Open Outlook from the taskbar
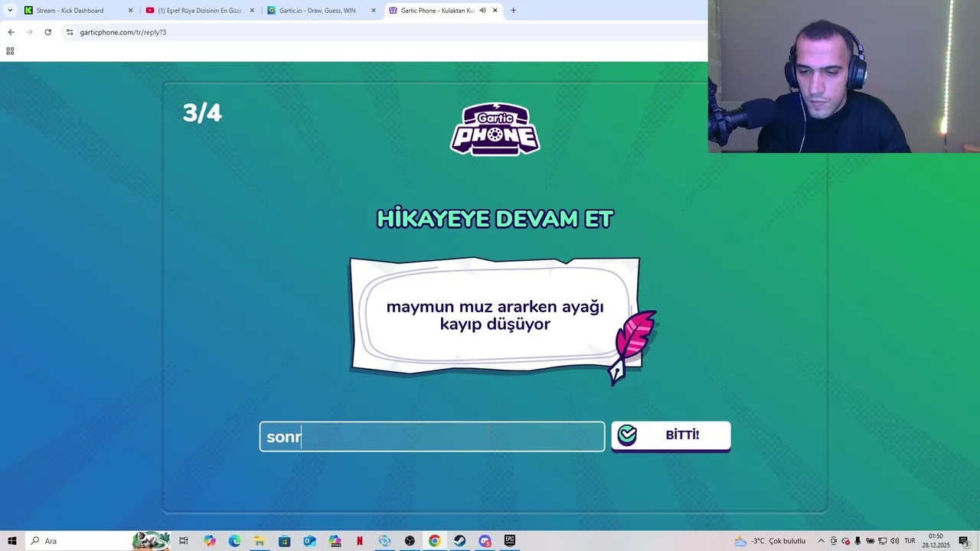Image resolution: width=980 pixels, height=551 pixels. (x=309, y=541)
